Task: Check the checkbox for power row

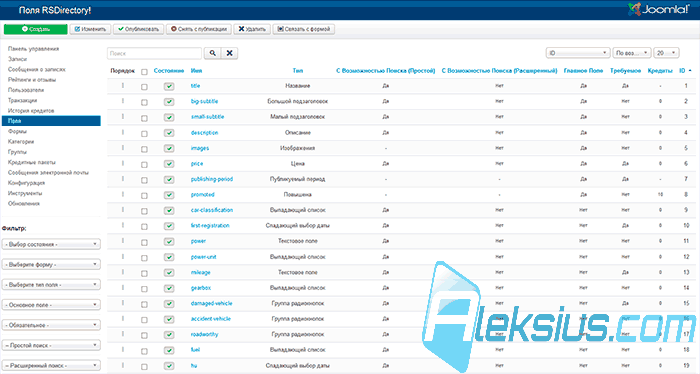Action: pos(144,242)
